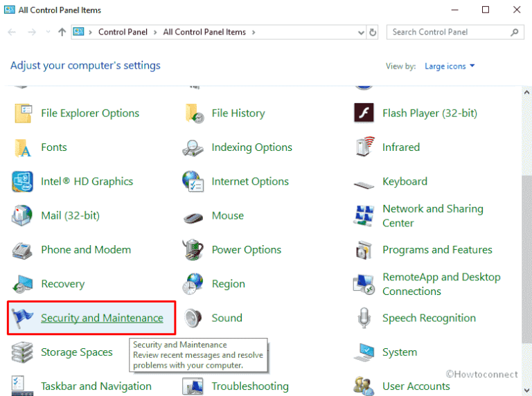Click the File History link text
The image size is (532, 396).
coord(238,114)
